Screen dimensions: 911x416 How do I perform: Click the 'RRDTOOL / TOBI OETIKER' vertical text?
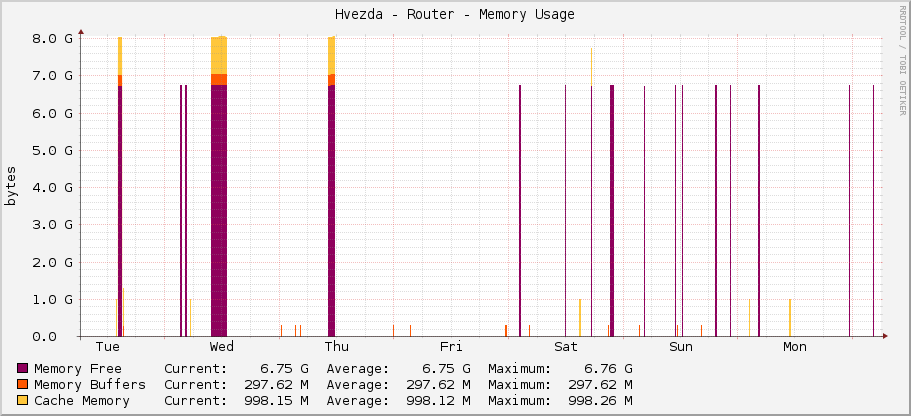coord(902,60)
